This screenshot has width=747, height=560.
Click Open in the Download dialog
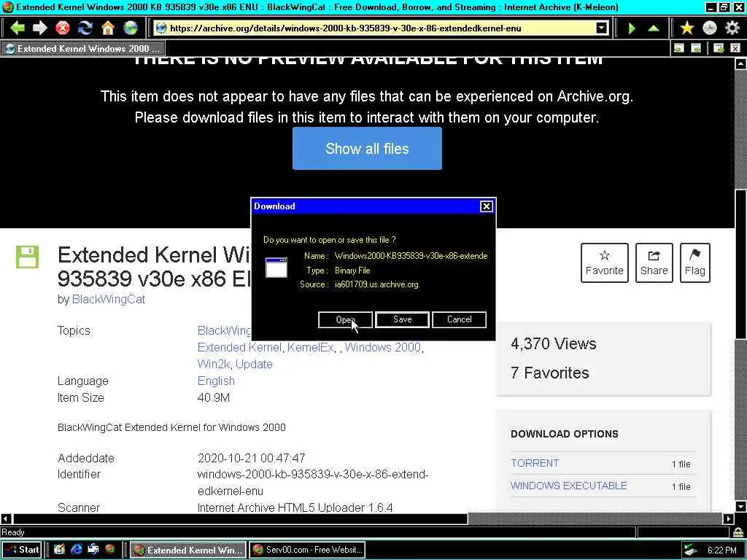[x=345, y=319]
